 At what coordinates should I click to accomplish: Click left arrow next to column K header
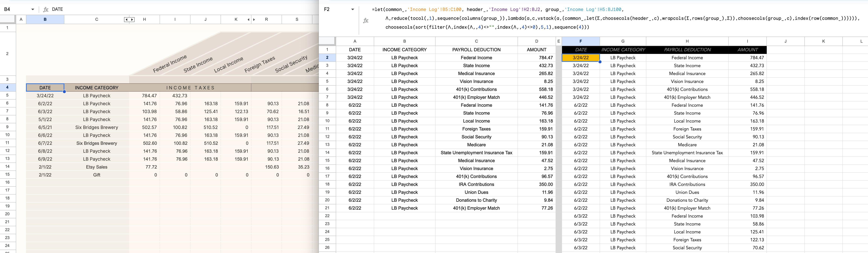249,20
